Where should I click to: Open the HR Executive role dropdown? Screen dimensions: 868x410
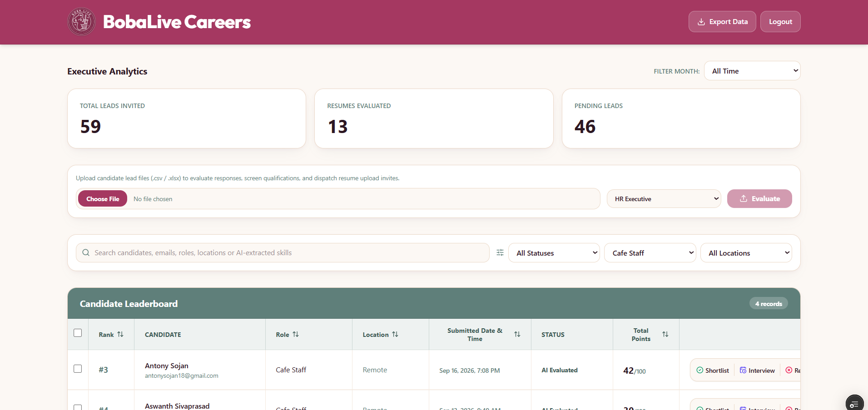pyautogui.click(x=664, y=199)
